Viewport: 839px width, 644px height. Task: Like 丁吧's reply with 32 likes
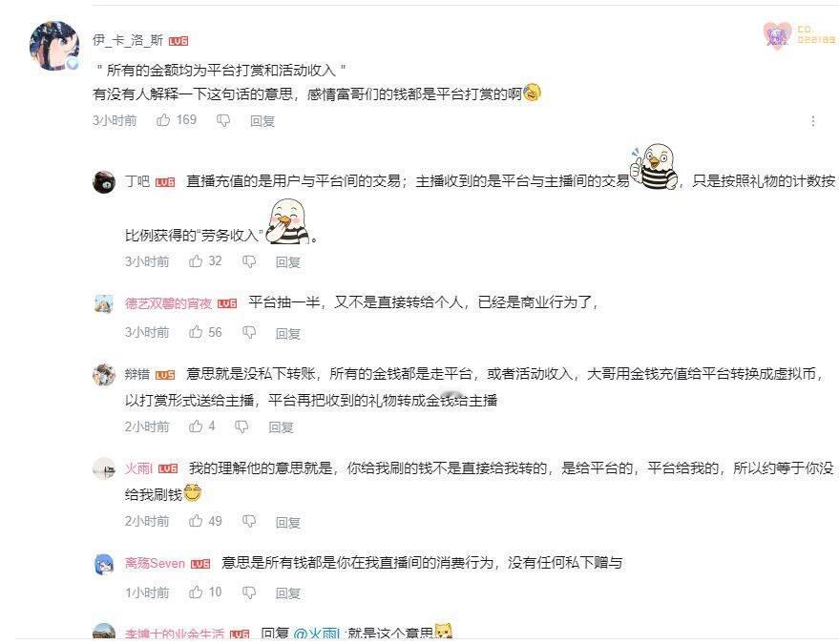(x=196, y=261)
